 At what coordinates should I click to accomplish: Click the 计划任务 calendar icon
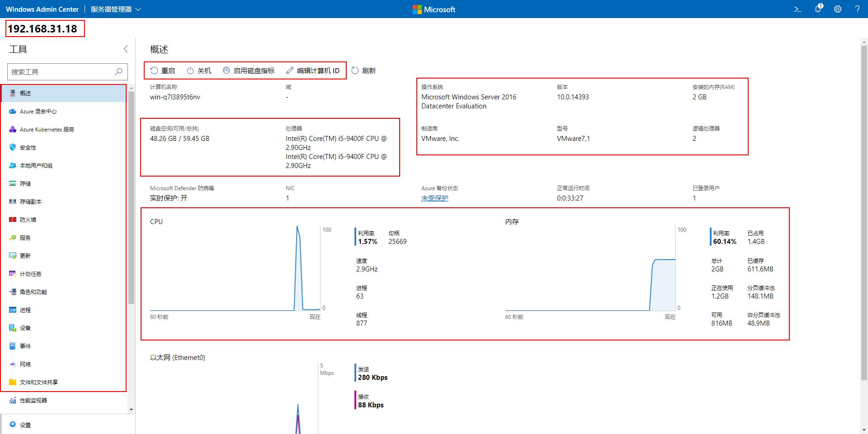[13, 274]
